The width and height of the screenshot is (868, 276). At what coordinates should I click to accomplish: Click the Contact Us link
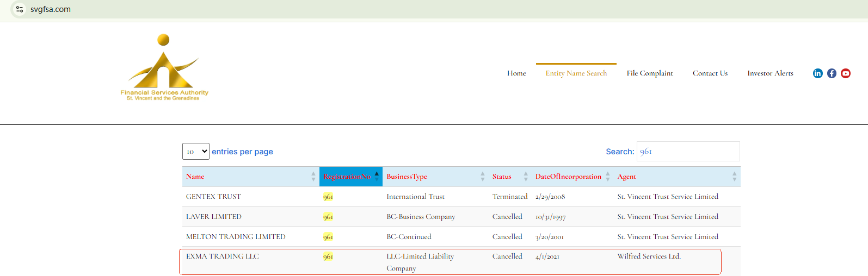(710, 73)
